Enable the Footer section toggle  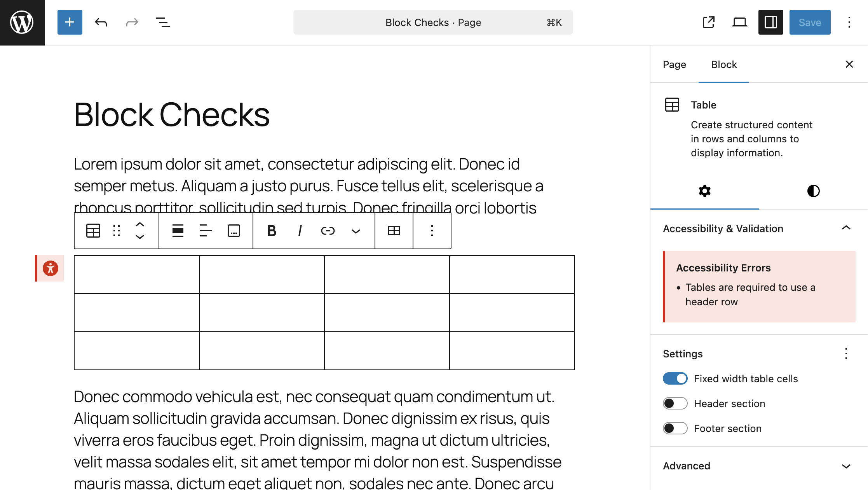675,428
